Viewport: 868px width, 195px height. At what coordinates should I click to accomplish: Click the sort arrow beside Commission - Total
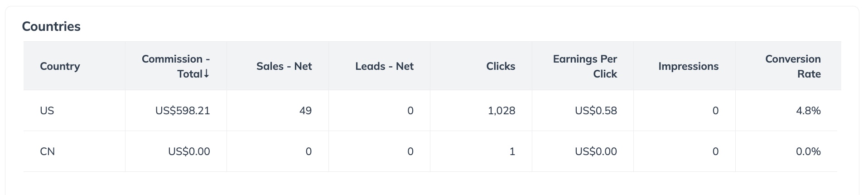coord(207,74)
